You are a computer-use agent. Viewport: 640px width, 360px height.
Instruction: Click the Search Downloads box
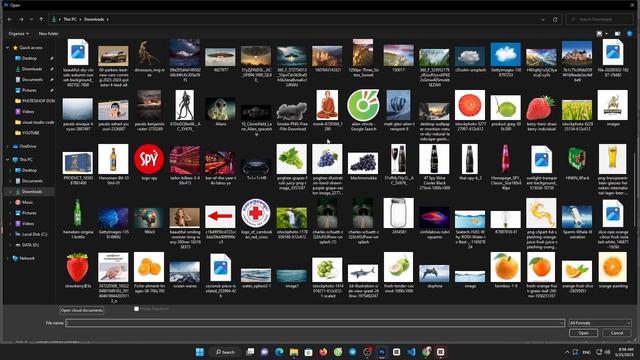(x=599, y=19)
